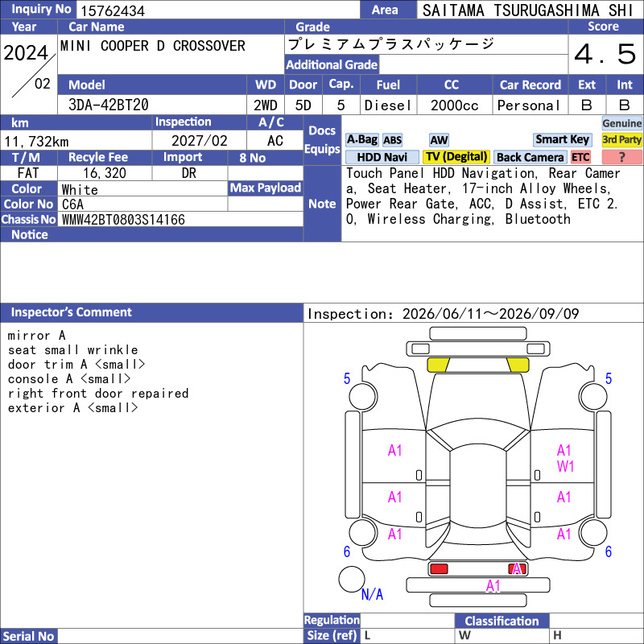The height and width of the screenshot is (644, 644).
Task: Click the red question mark badge
Action: click(621, 157)
